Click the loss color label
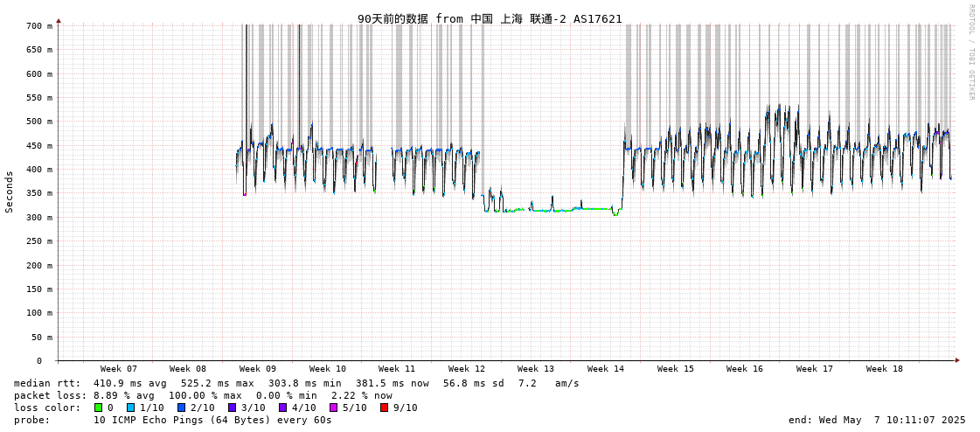The image size is (980, 432). [47, 408]
